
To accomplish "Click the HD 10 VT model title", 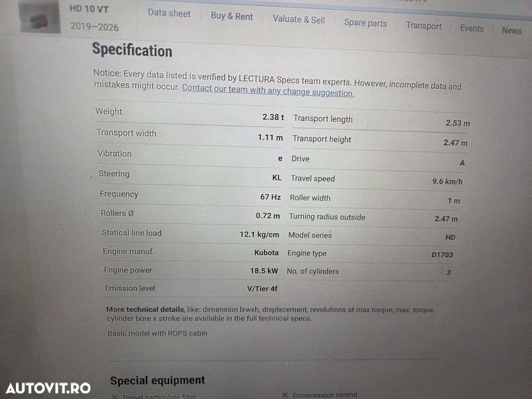I will click(89, 9).
